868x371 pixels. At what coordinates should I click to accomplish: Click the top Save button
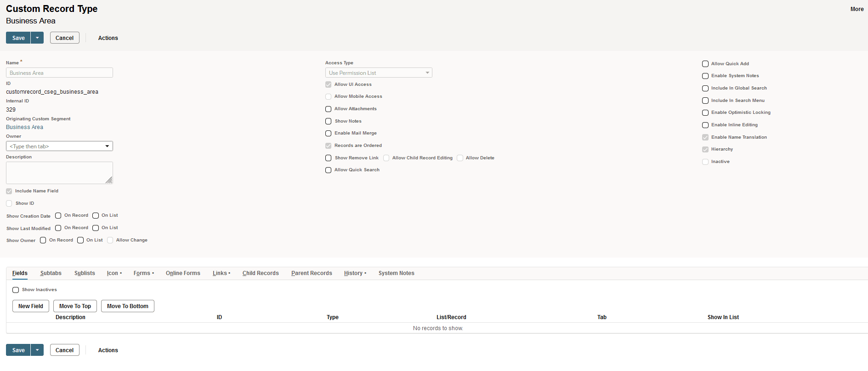click(x=18, y=38)
